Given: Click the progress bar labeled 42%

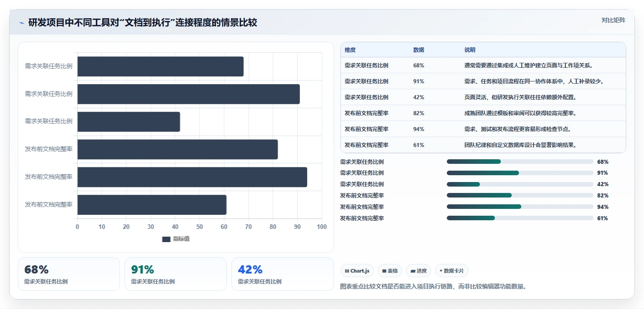Looking at the screenshot, I should pyautogui.click(x=520, y=184).
